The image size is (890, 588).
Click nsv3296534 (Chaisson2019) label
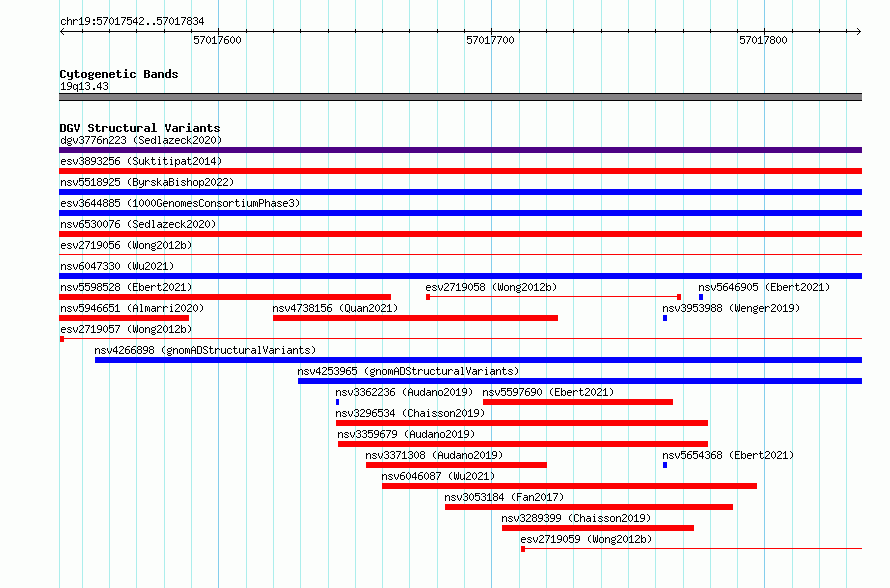click(x=410, y=413)
